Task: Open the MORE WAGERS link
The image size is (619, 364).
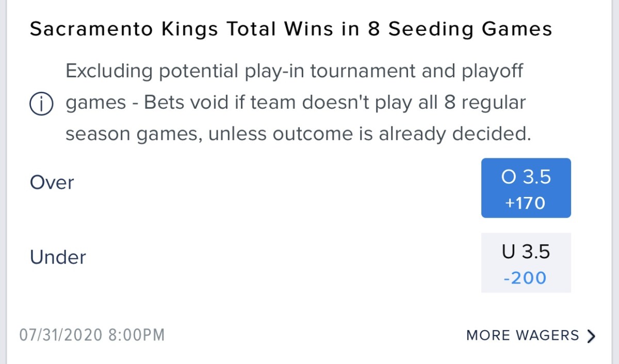Action: pyautogui.click(x=523, y=336)
